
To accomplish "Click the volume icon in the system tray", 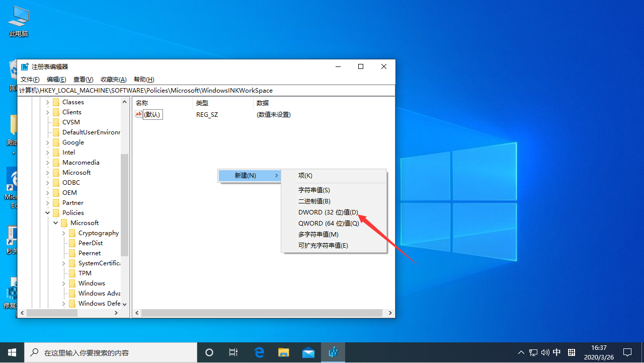I will coord(545,352).
